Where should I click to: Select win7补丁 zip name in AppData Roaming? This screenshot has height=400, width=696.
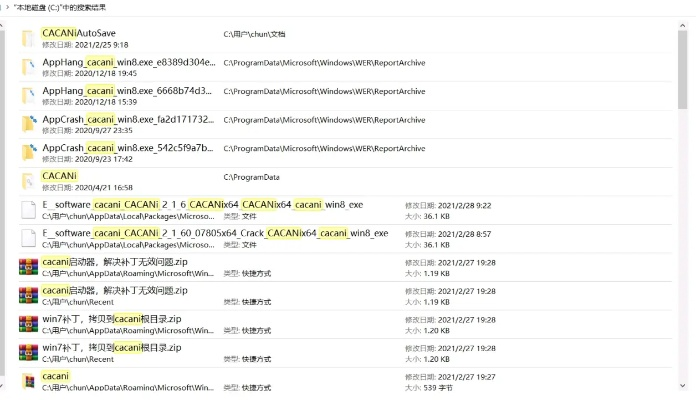click(x=112, y=319)
